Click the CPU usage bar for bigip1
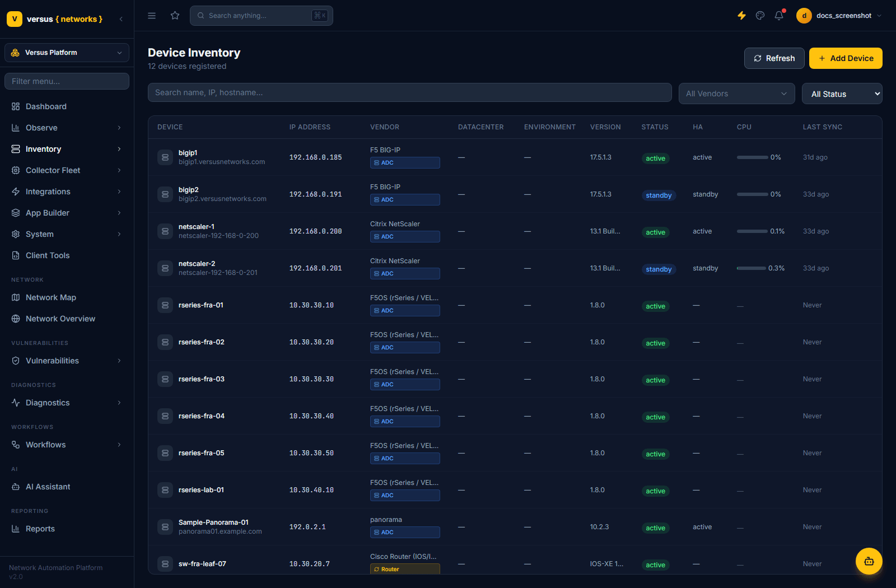896x588 pixels. pyautogui.click(x=752, y=157)
